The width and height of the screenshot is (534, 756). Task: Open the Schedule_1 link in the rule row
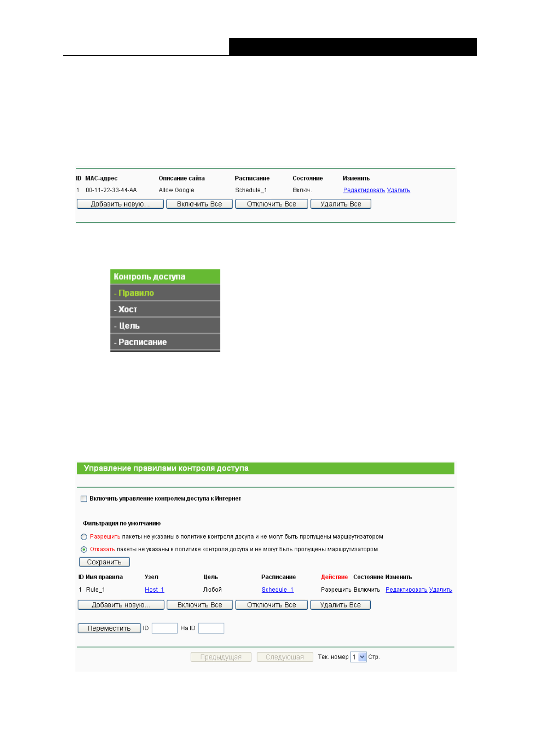tap(277, 590)
